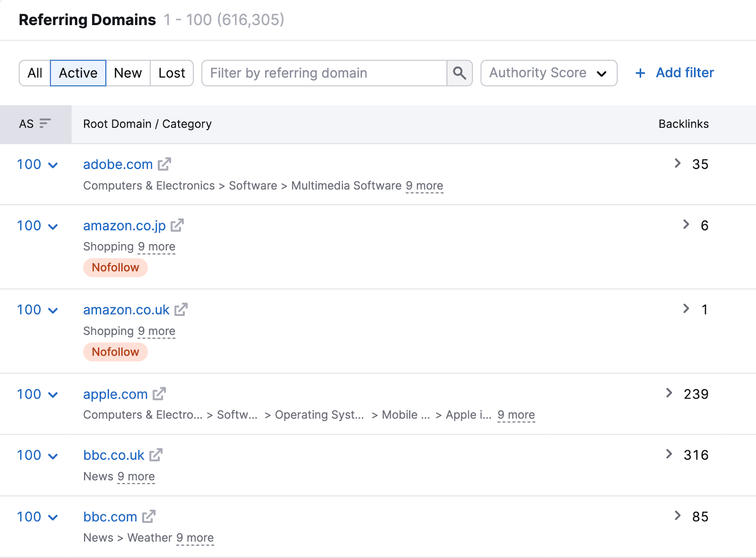Click the sort icon in the AS column
Image resolution: width=756 pixels, height=558 pixels.
[44, 124]
